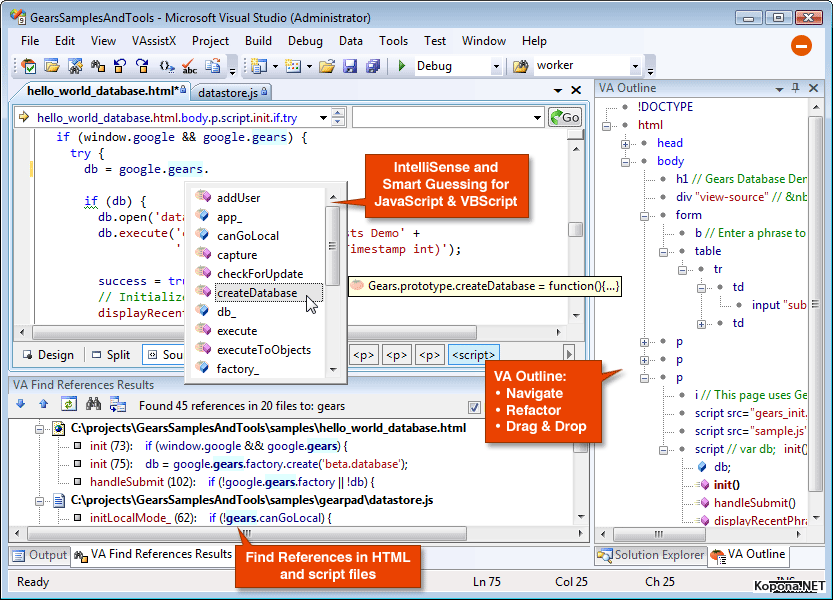
Task: Open the Window menu
Action: (x=483, y=41)
